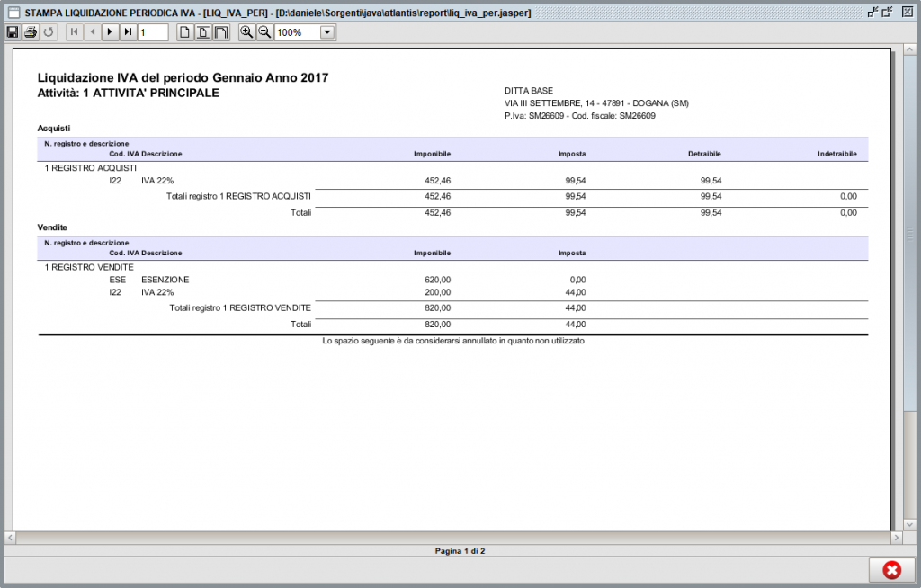Print the report with the printer icon
Screen dimensions: 921x588
31,32
